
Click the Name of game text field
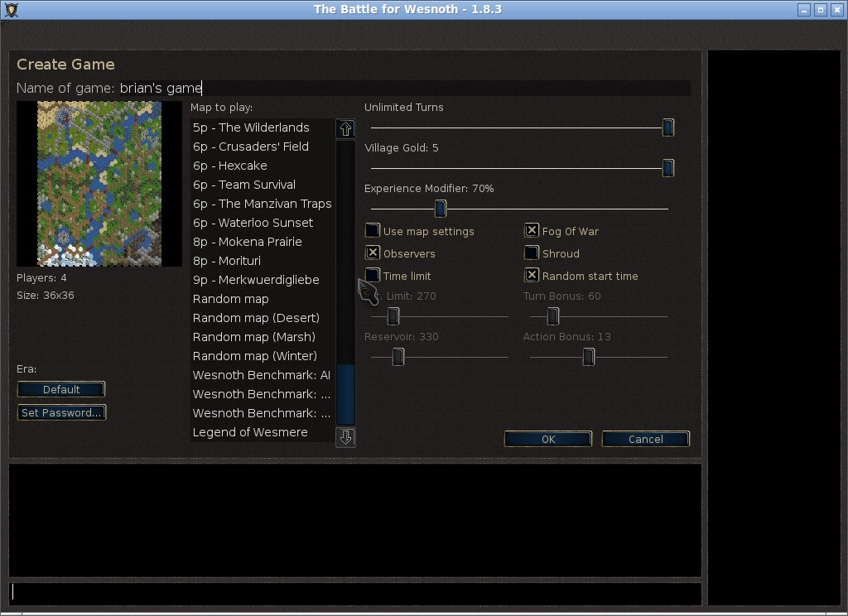pos(404,88)
